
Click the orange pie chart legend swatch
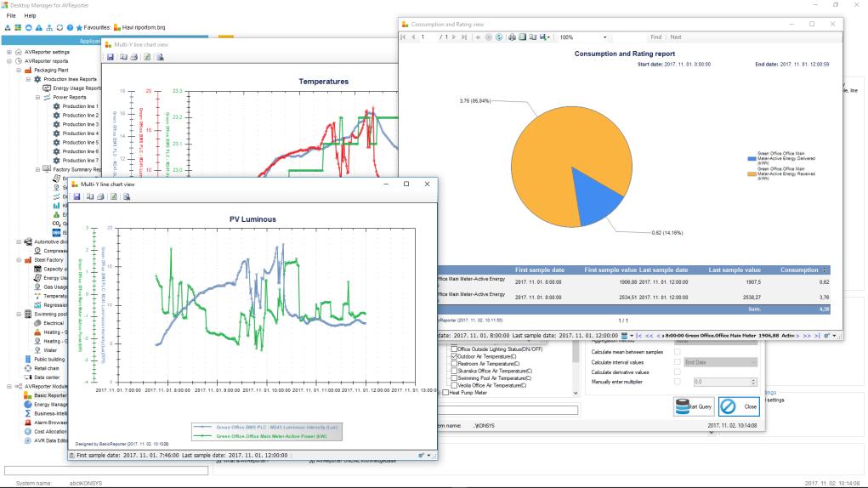click(x=752, y=173)
